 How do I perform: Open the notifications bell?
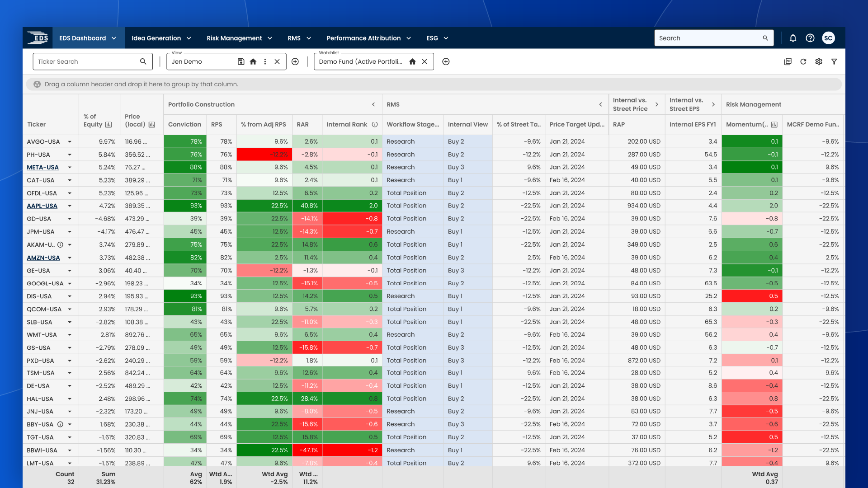[793, 38]
